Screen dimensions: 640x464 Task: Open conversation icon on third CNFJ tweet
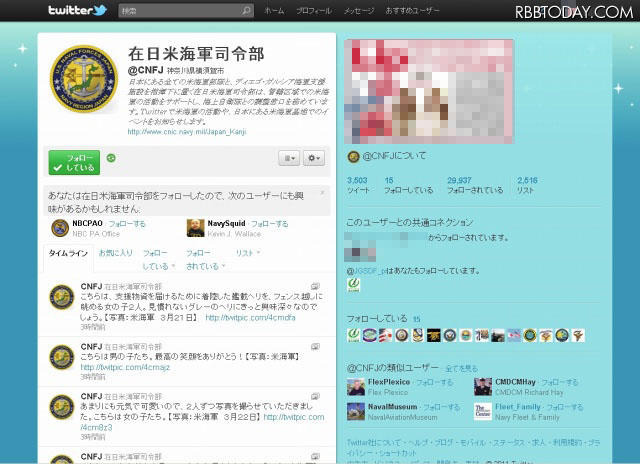[315, 396]
